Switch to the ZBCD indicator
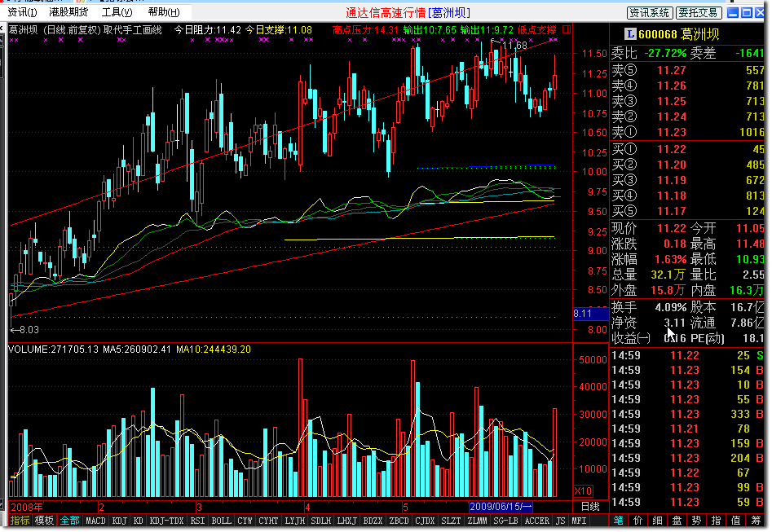The image size is (772, 532). [x=399, y=521]
